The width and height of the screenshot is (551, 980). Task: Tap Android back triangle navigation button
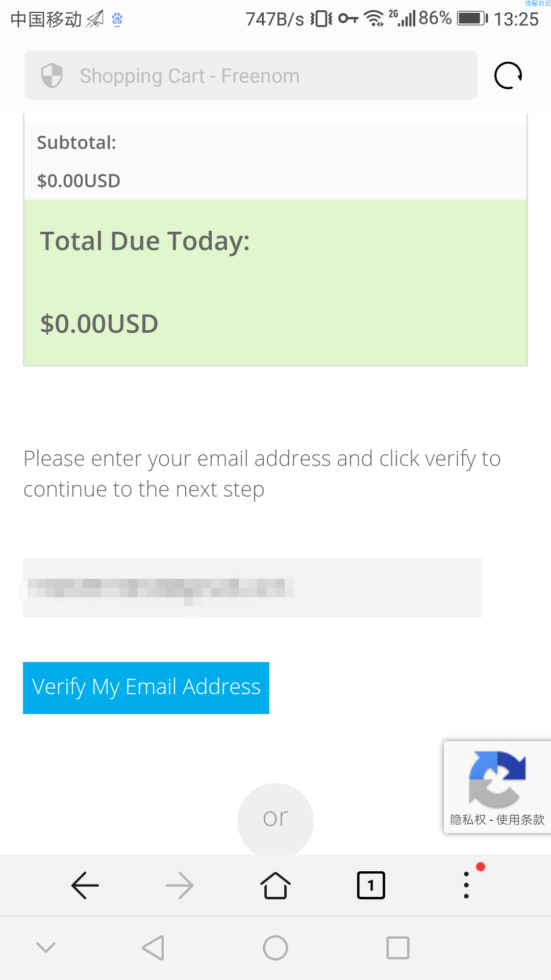tap(153, 948)
